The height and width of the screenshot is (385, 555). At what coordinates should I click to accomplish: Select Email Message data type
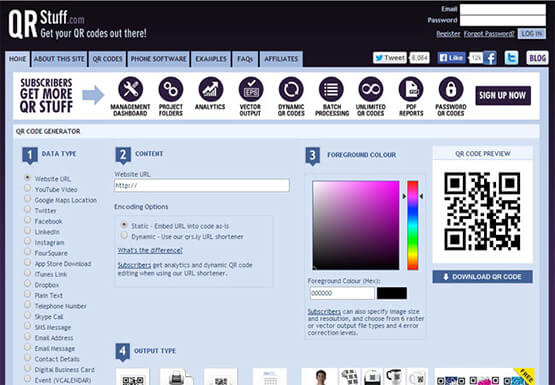pos(28,347)
